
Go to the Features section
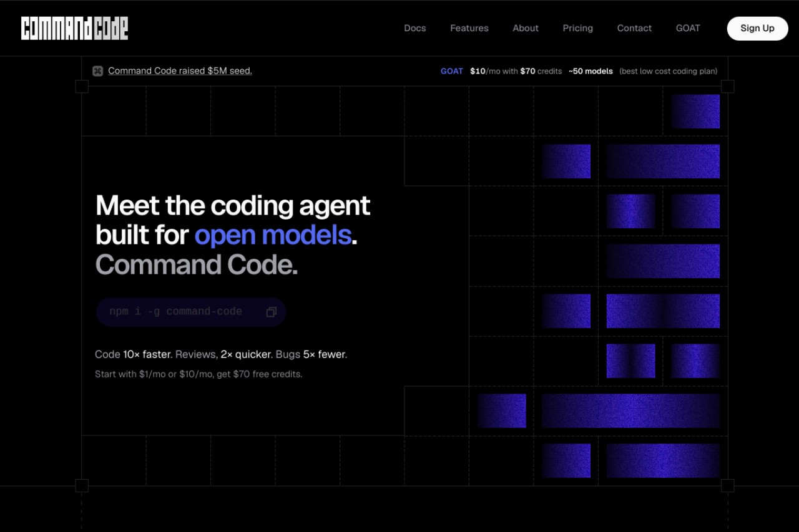(x=469, y=28)
